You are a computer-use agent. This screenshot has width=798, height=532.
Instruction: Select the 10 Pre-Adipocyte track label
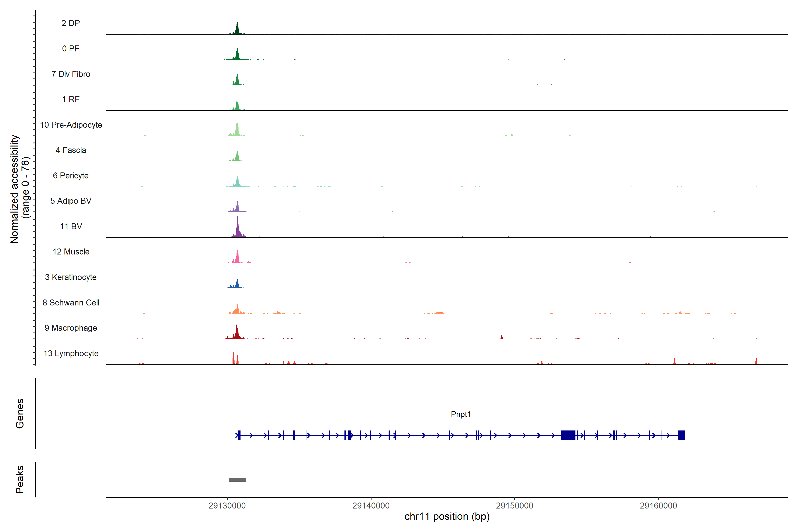[x=71, y=125]
